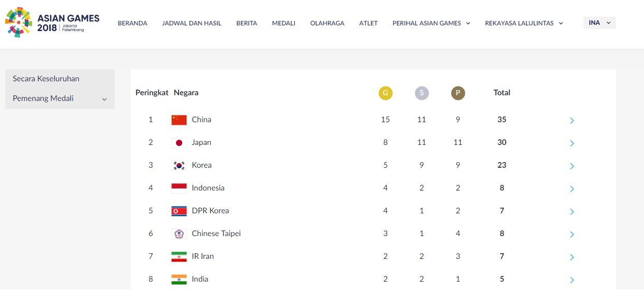
Task: Click the IR Iran flag icon
Action: point(179,257)
